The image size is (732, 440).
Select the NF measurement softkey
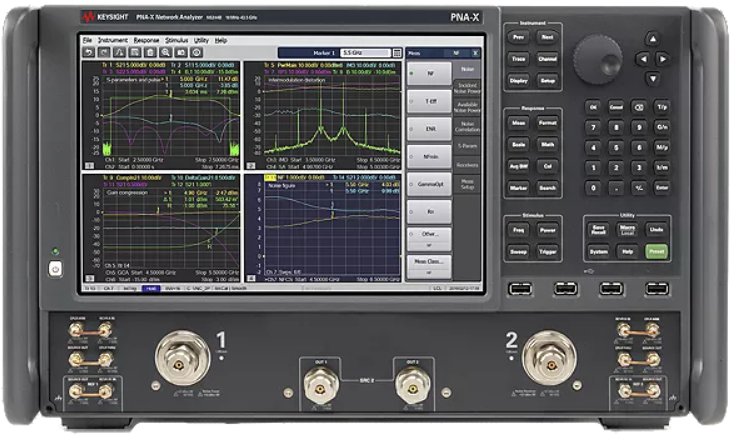429,74
